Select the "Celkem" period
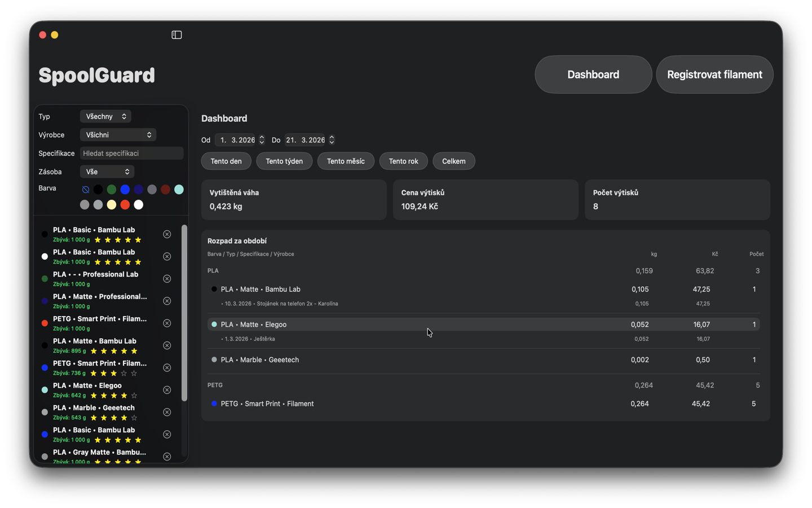The image size is (812, 508). click(453, 161)
